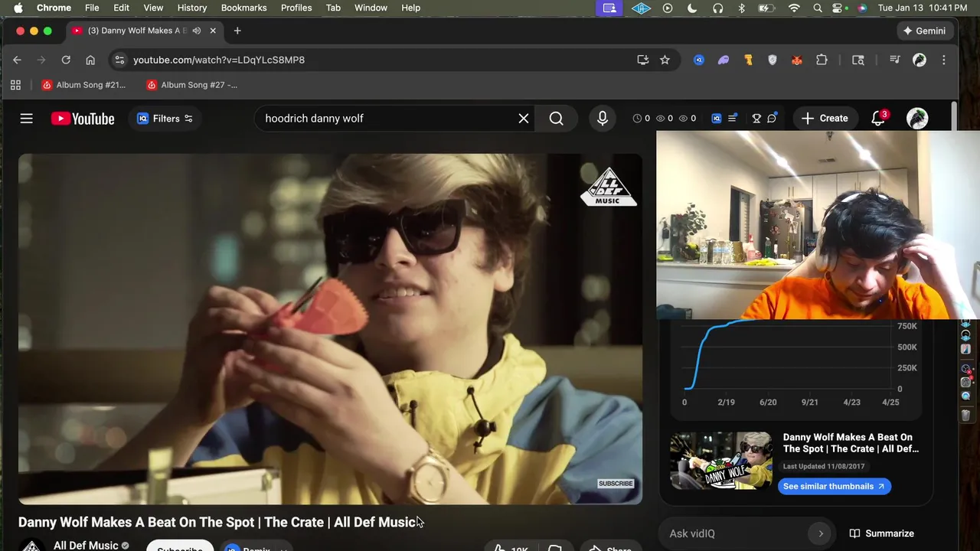Open the vidIQ extension in Chrome toolbar
Viewport: 980px width, 551px height.
click(x=699, y=60)
